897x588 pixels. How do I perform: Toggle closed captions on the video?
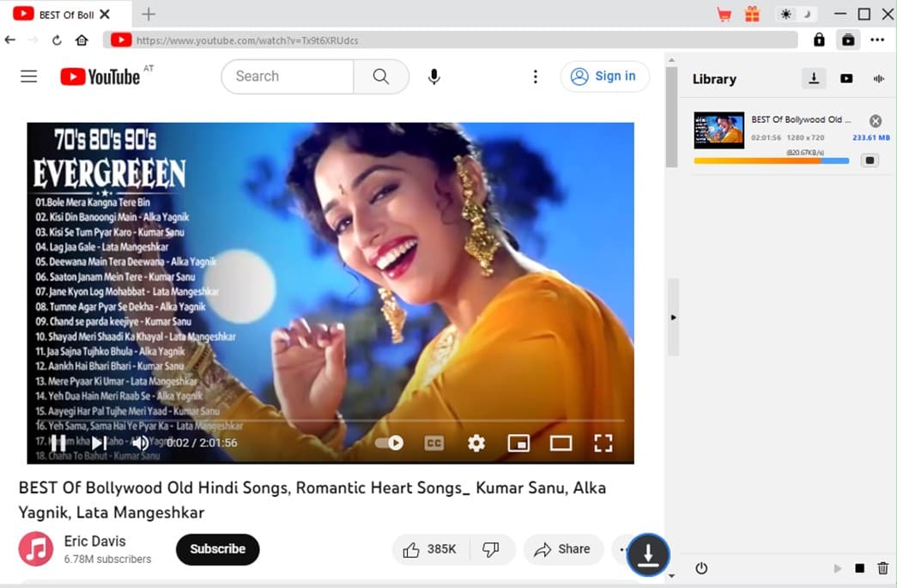[434, 443]
